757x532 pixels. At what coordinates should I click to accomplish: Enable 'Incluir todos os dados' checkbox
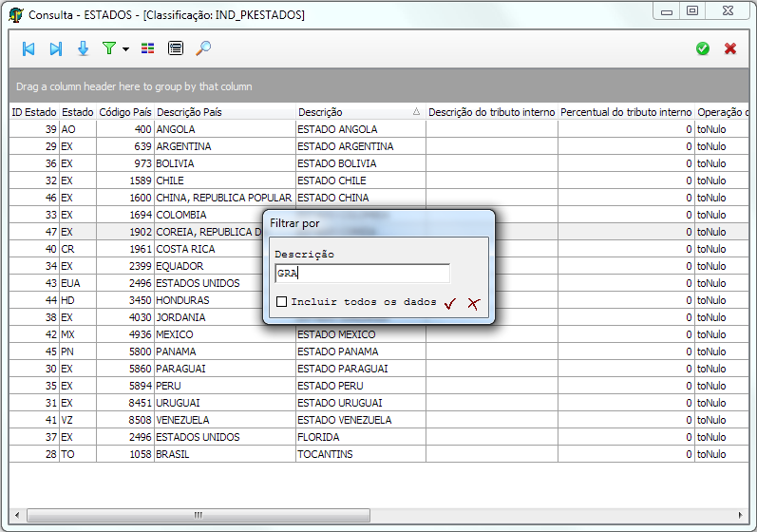point(281,302)
